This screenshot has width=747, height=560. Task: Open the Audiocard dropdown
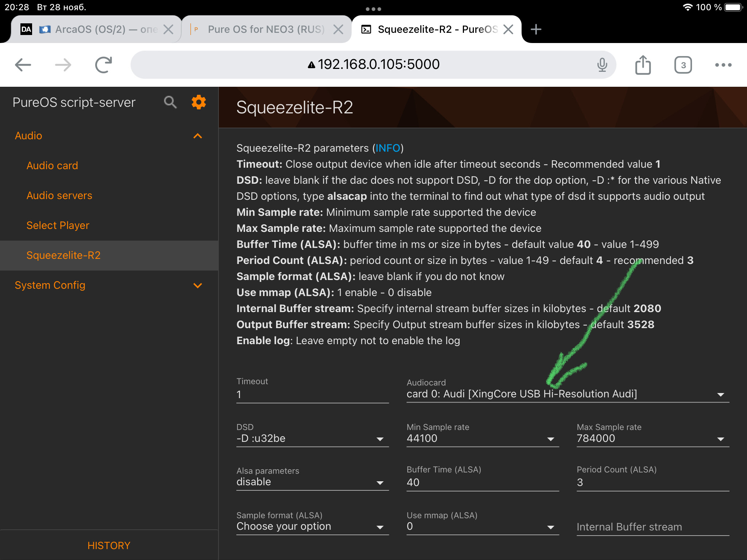coord(567,394)
